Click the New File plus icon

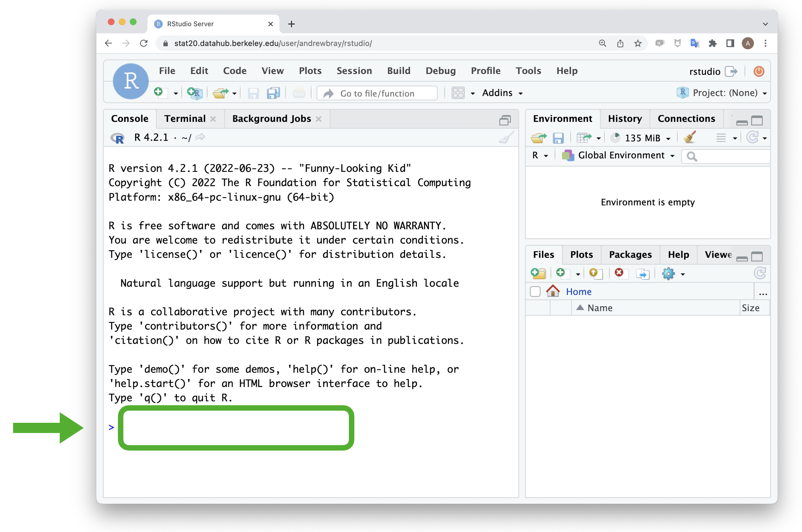tap(158, 92)
